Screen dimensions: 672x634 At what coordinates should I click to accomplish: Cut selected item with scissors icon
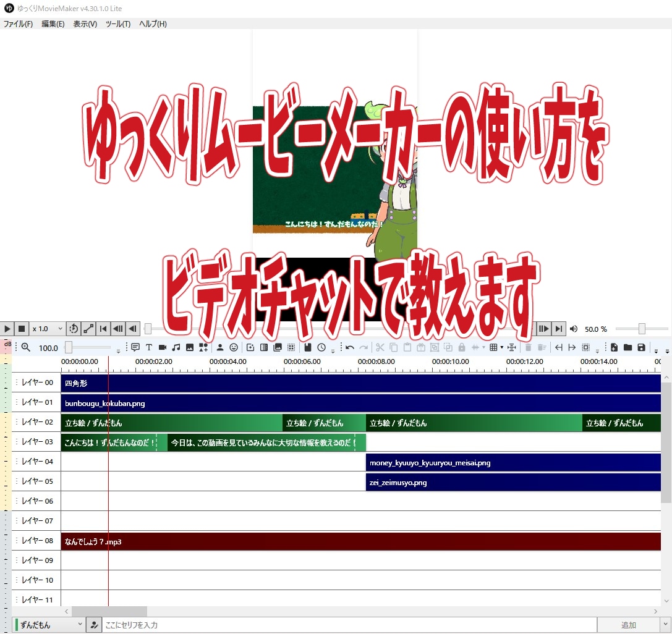[x=380, y=347]
